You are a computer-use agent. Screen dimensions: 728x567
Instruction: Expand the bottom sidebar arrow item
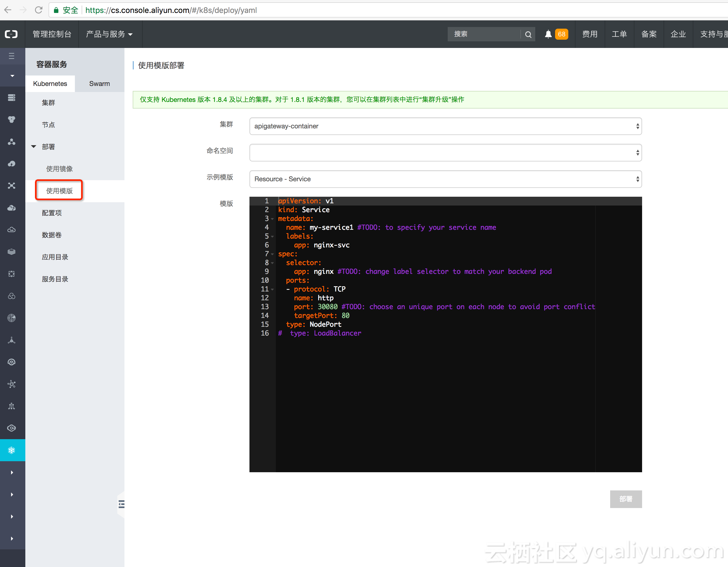point(12,538)
